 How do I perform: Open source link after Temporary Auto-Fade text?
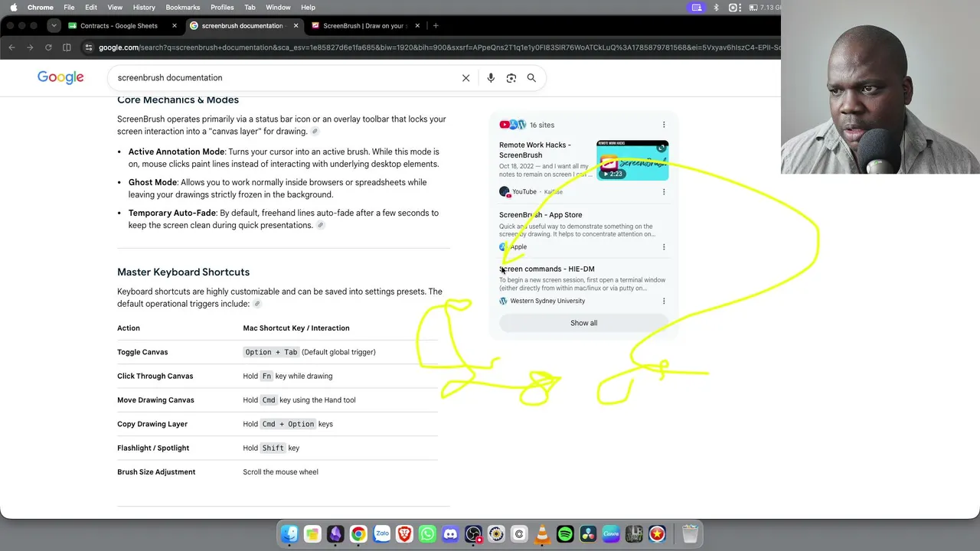(x=321, y=226)
